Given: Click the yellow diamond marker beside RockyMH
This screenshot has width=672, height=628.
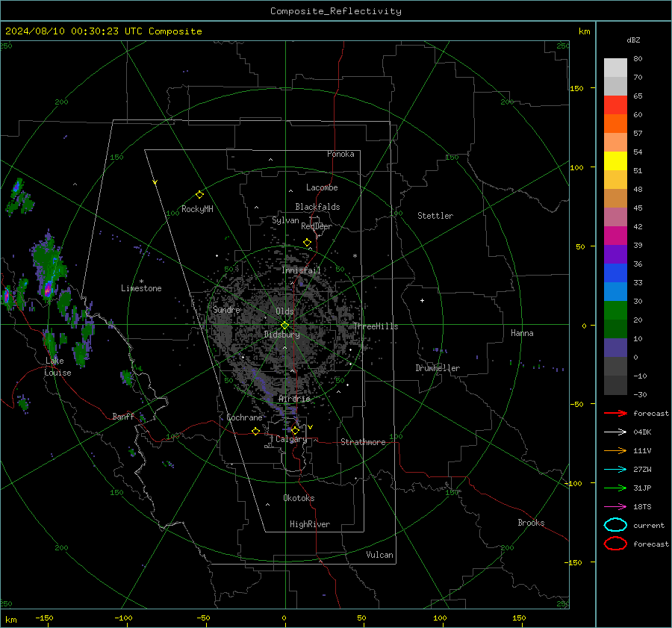Looking at the screenshot, I should point(199,195).
